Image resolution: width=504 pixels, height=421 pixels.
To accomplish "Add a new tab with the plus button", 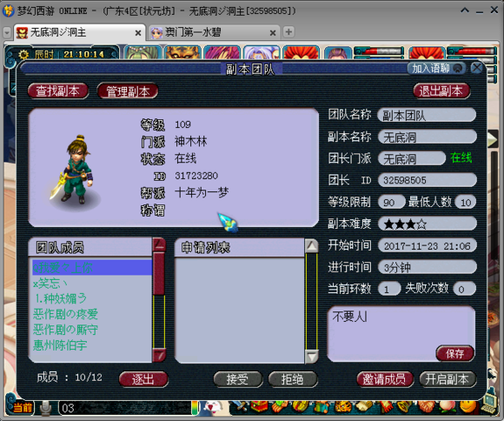I will point(288,32).
